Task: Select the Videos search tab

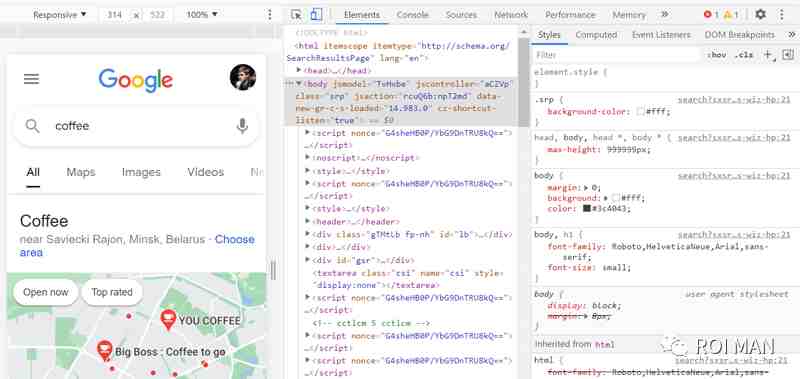Action: (206, 172)
